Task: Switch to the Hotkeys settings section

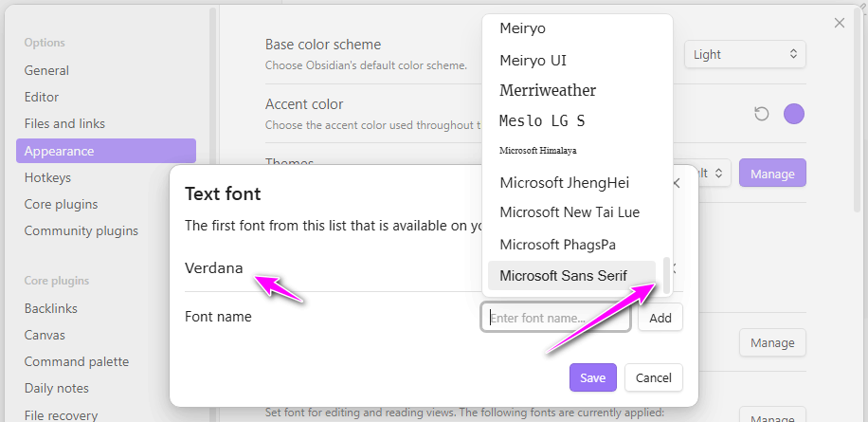Action: (x=47, y=177)
